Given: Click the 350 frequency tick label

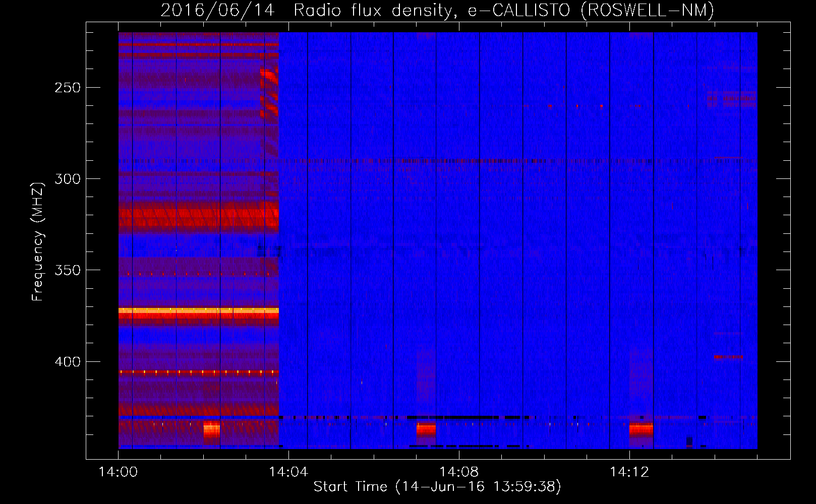Looking at the screenshot, I should 68,270.
